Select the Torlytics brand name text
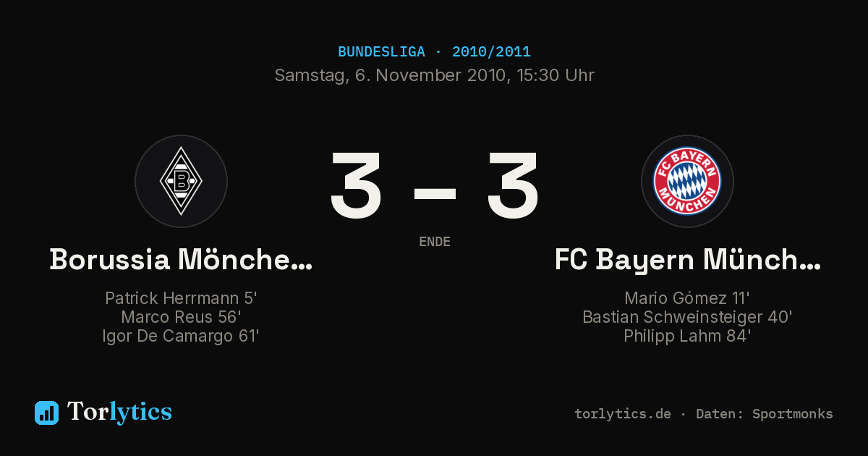 pyautogui.click(x=119, y=412)
